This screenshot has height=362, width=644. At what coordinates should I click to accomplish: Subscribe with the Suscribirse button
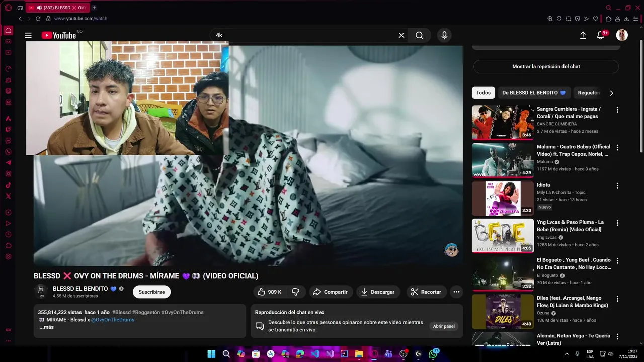point(151,292)
